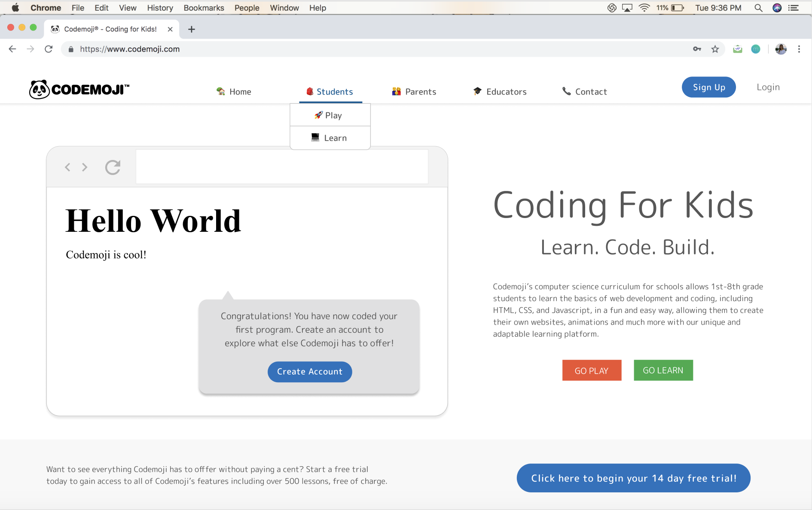Open the profile avatar menu
This screenshot has height=510, width=812.
point(781,49)
